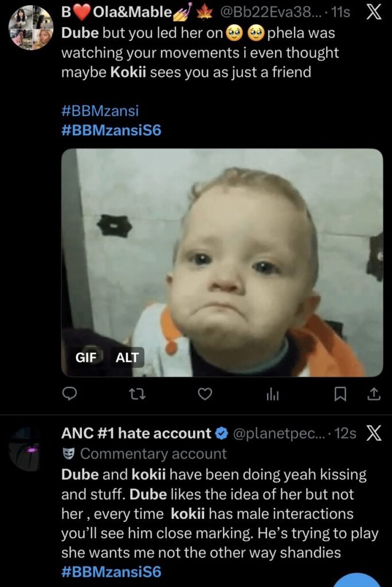Bookmark the tweet with baby GIF
Image resolution: width=392 pixels, height=587 pixels.
pyautogui.click(x=340, y=393)
